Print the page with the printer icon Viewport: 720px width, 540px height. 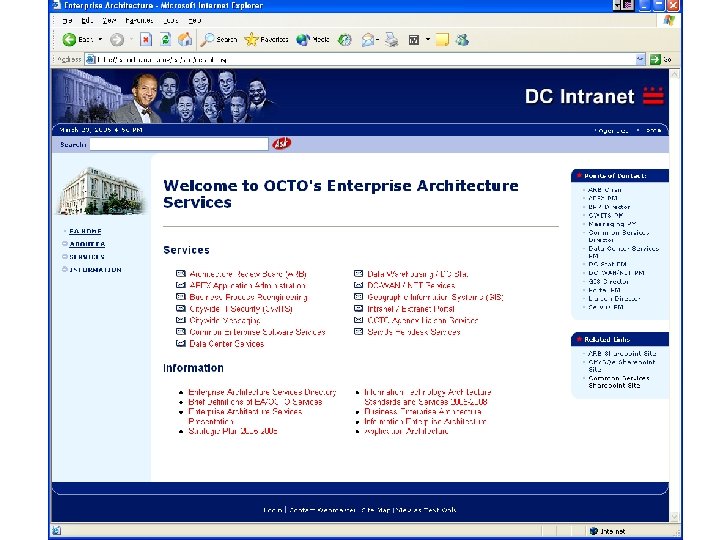click(392, 40)
